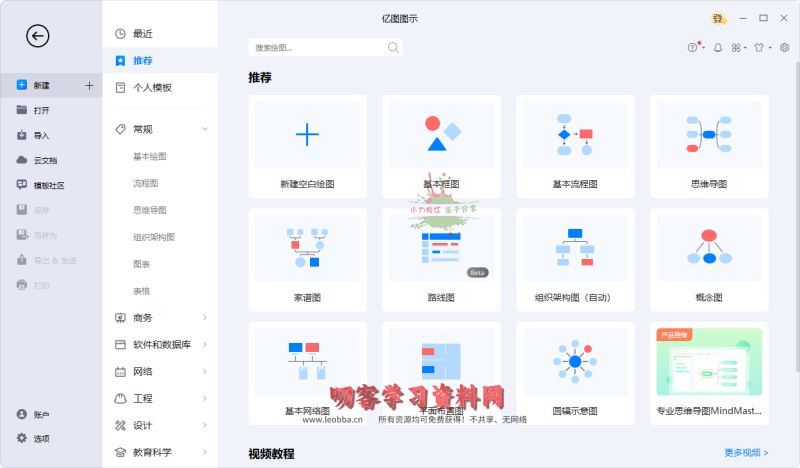Select 思维导图 subcategory in sidebar
This screenshot has width=800, height=468.
click(149, 210)
